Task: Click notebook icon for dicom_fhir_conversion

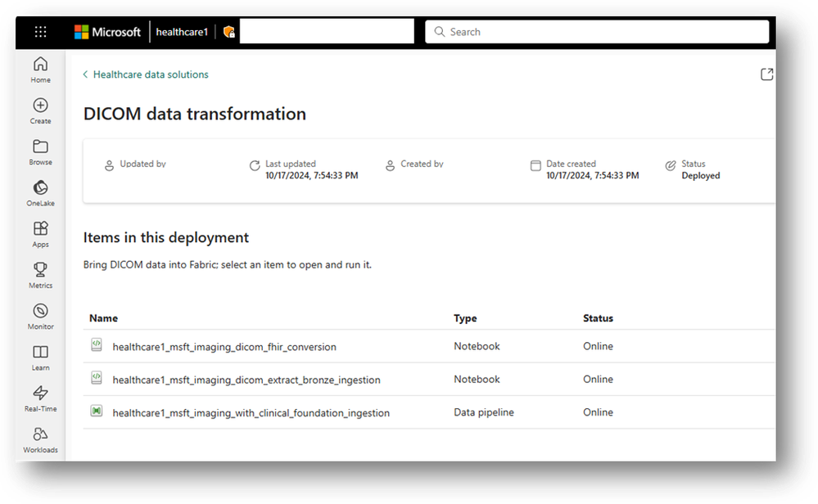Action: pos(97,345)
